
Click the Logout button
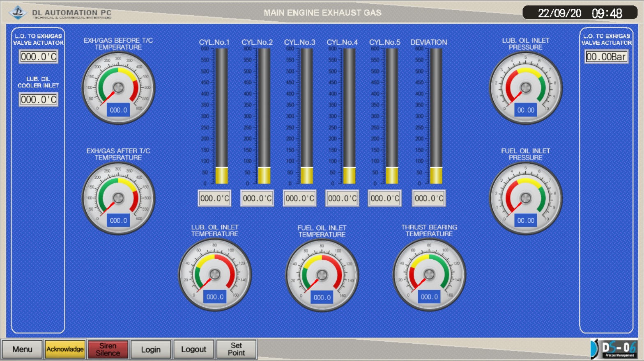[x=193, y=349]
